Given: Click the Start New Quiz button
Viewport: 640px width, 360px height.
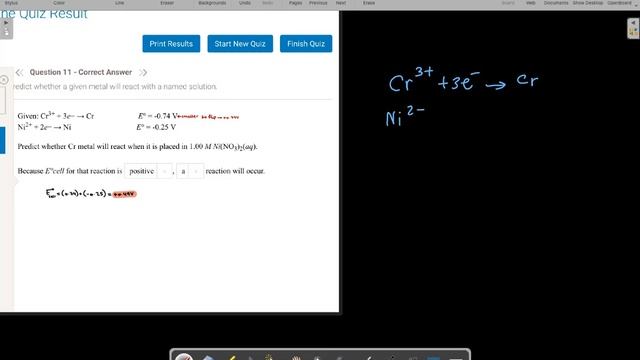Looking at the screenshot, I should point(240,44).
